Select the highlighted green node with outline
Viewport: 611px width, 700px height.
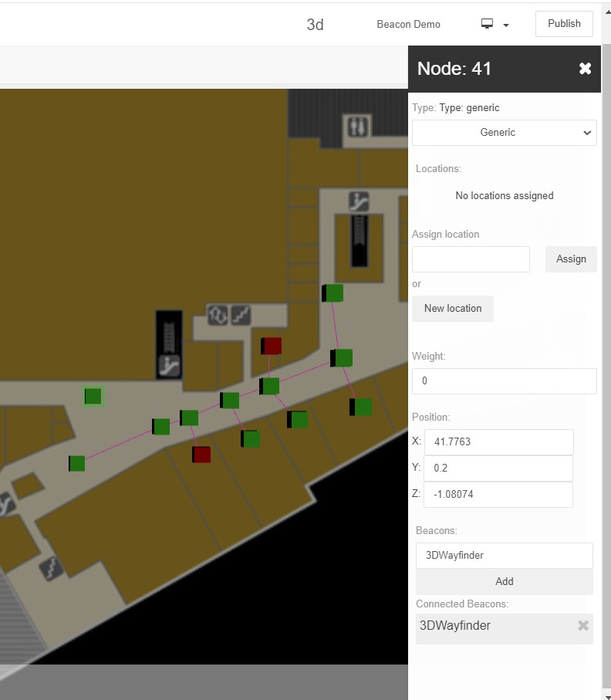tap(93, 397)
